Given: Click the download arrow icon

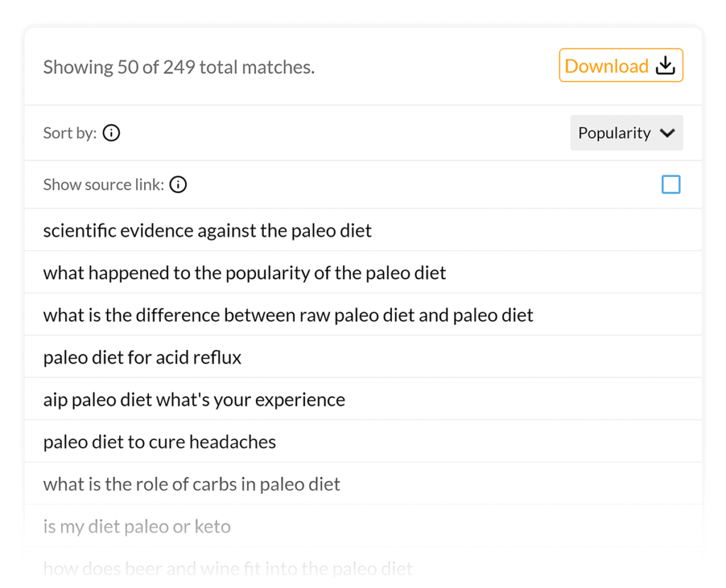Looking at the screenshot, I should 665,66.
